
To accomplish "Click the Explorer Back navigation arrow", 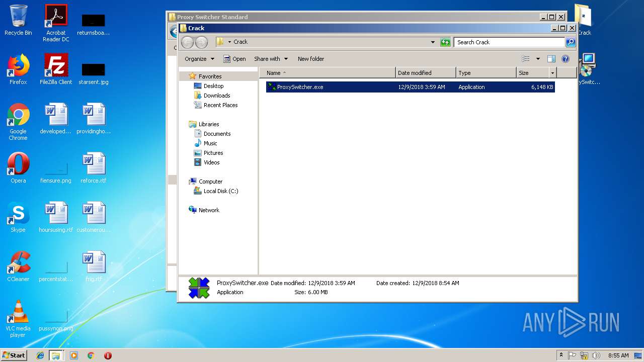I will point(187,42).
